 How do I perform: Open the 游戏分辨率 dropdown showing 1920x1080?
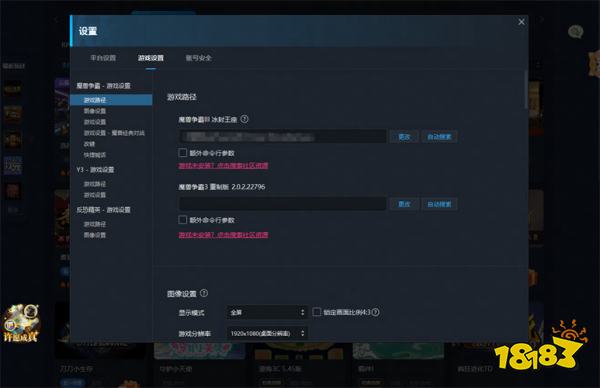coord(267,333)
